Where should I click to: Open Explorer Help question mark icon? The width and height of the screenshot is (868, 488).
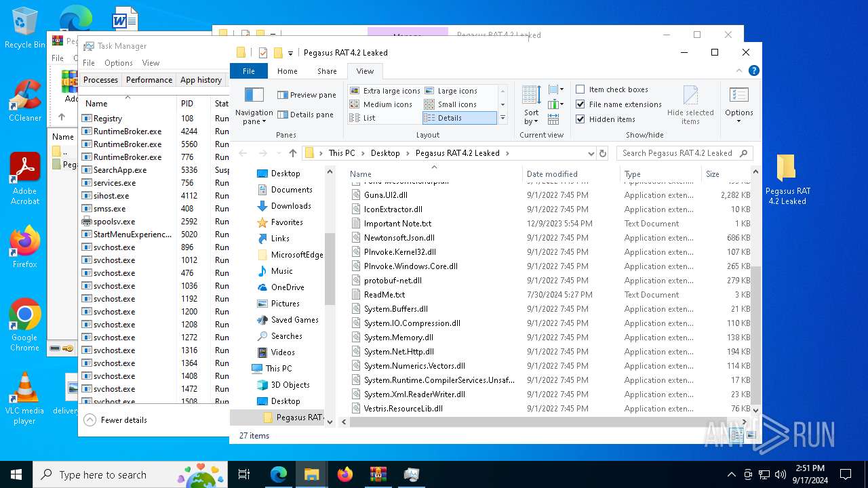click(753, 70)
